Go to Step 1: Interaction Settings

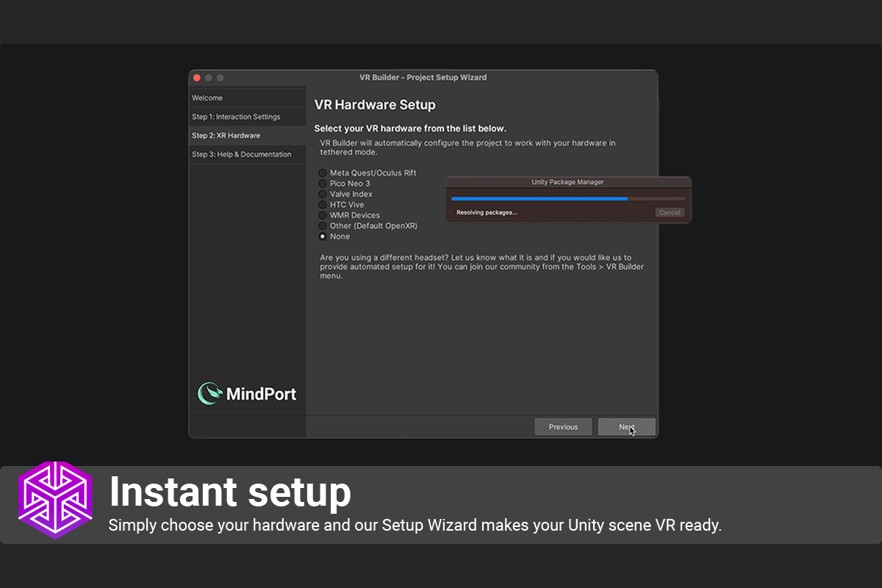click(x=247, y=117)
